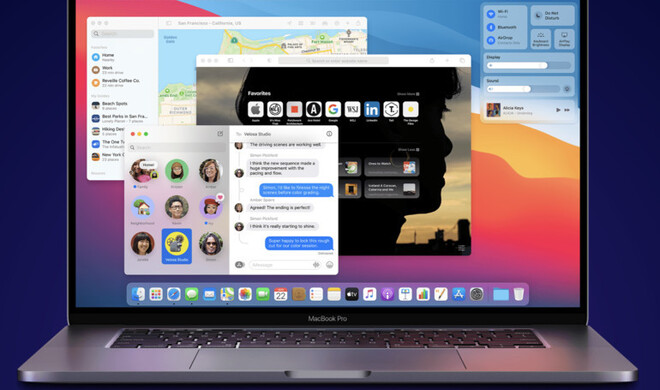Screen dimensions: 660x390
Task: Click Alicia Keys album artwork
Action: tap(493, 110)
